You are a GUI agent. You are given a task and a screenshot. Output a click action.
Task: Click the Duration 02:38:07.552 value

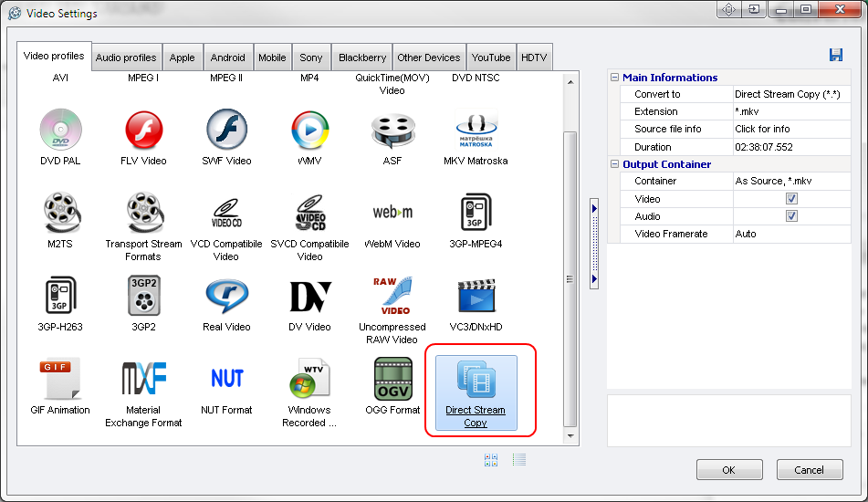pos(791,147)
